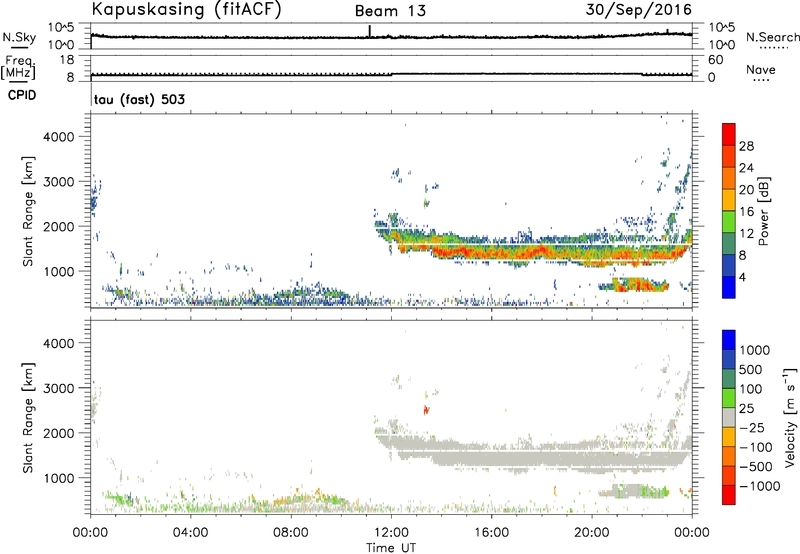Click the 16:00 time tick label
Screen dimensions: 800x554
click(x=491, y=533)
